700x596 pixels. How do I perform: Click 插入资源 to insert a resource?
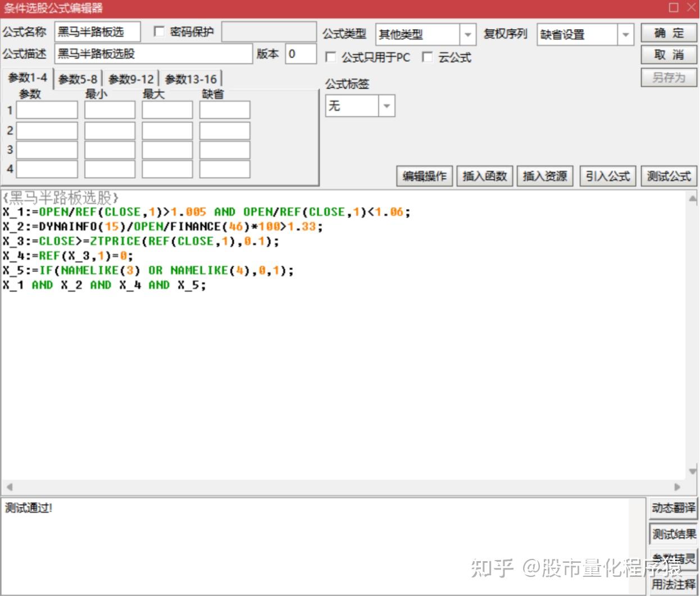pos(545,176)
